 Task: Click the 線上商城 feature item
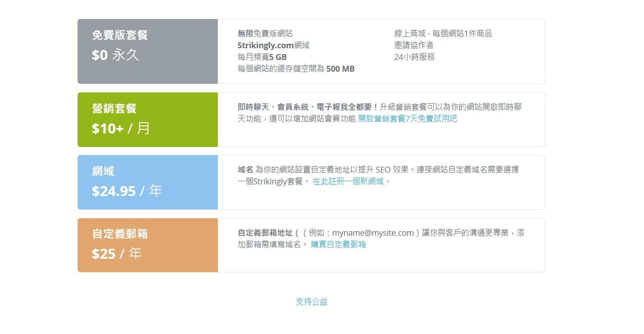click(443, 34)
